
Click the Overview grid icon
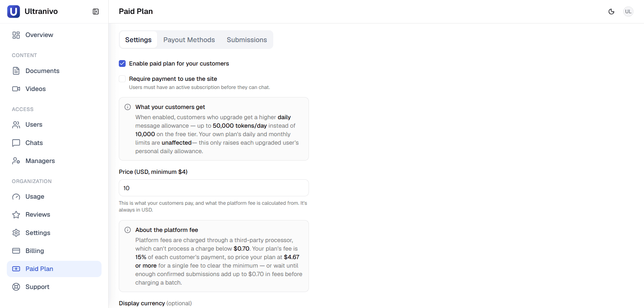point(16,35)
